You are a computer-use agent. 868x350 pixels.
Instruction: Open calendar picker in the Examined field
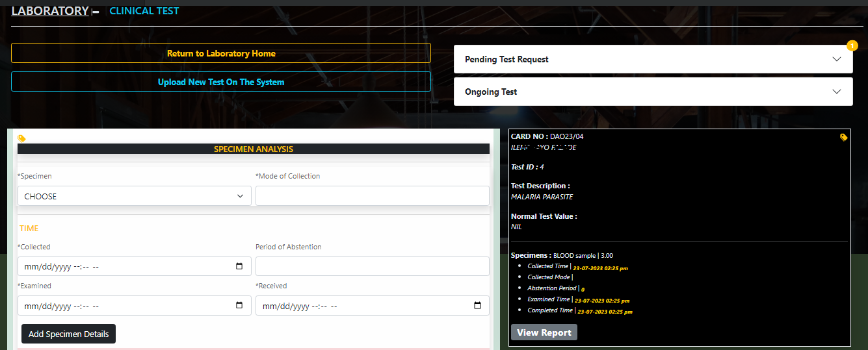coord(239,305)
